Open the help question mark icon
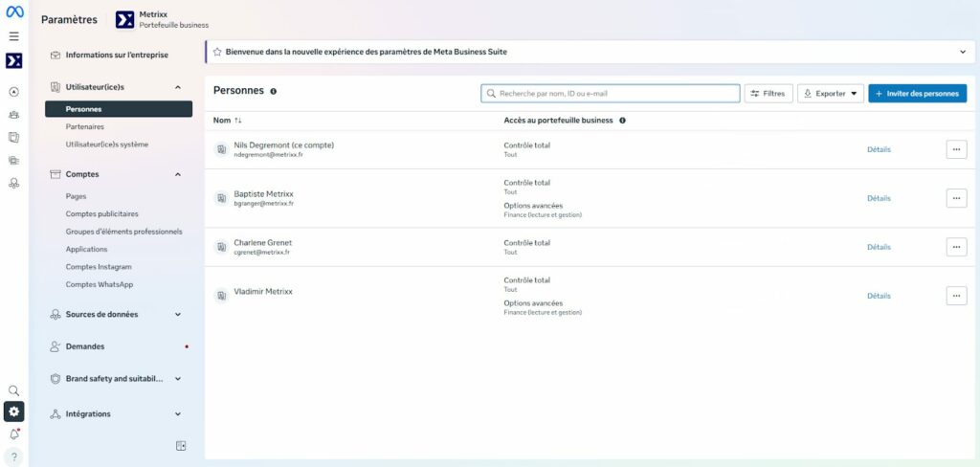The height and width of the screenshot is (467, 980). [13, 456]
